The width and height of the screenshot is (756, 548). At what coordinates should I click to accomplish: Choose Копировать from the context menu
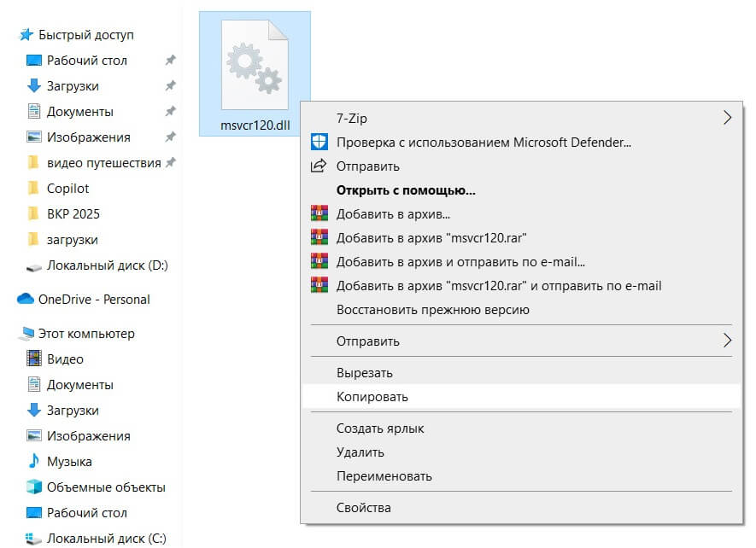click(x=372, y=397)
